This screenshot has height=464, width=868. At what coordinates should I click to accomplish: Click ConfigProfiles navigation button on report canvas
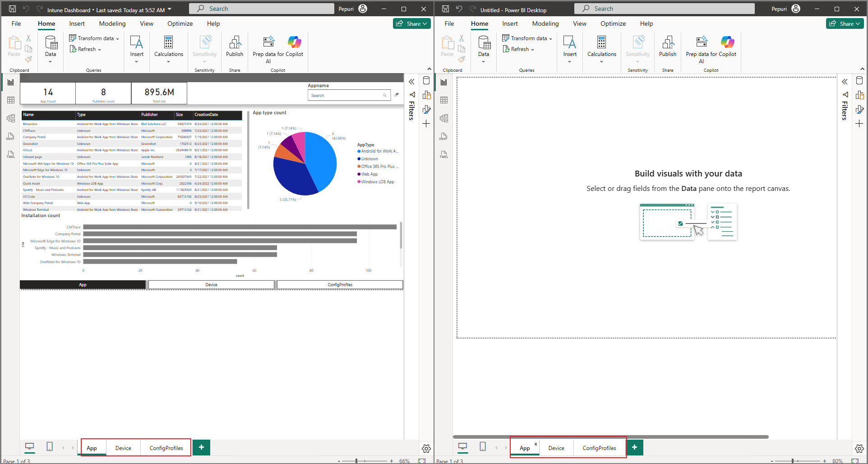[340, 285]
